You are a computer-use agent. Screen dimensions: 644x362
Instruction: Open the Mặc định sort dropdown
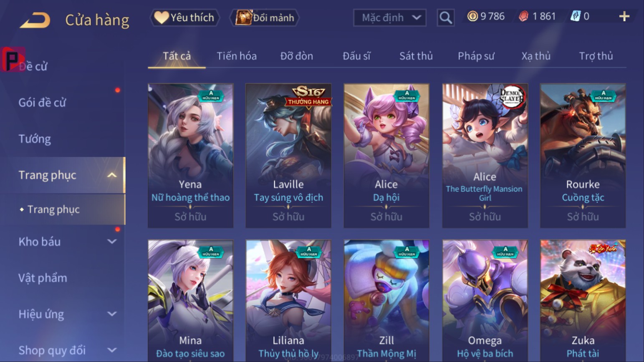point(390,18)
